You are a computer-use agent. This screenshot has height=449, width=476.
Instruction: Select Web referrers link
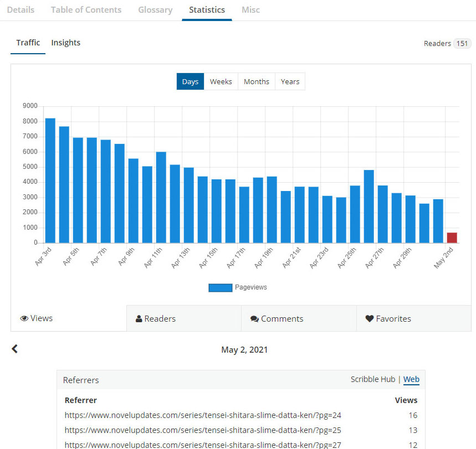click(x=411, y=379)
